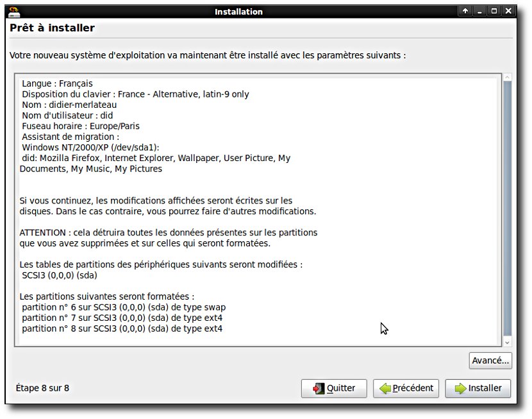532x419 pixels.
Task: Click the 'partition n° 7 ... ext4' line
Action: 122,318
